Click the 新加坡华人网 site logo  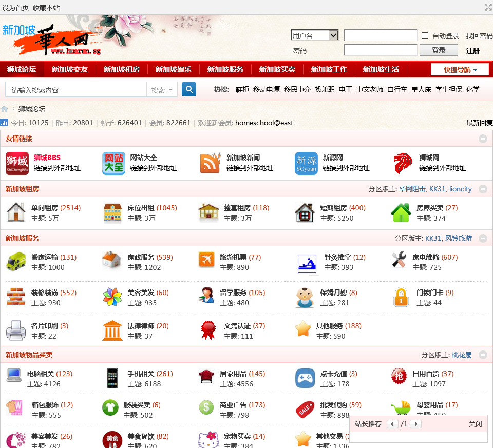[x=52, y=40]
